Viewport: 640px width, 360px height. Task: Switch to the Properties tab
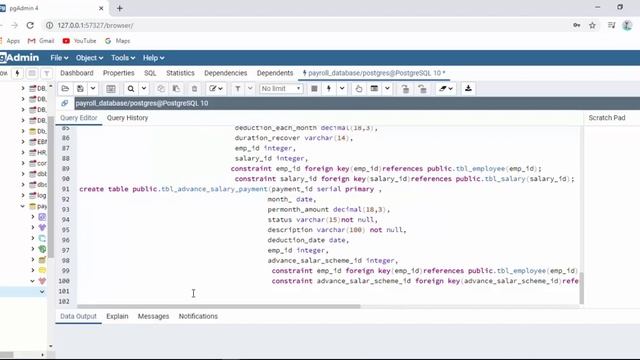coord(119,73)
